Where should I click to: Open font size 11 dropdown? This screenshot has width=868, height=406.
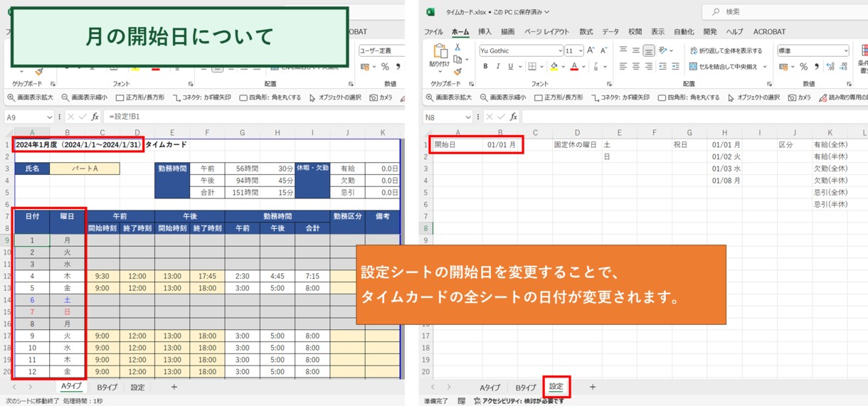581,50
